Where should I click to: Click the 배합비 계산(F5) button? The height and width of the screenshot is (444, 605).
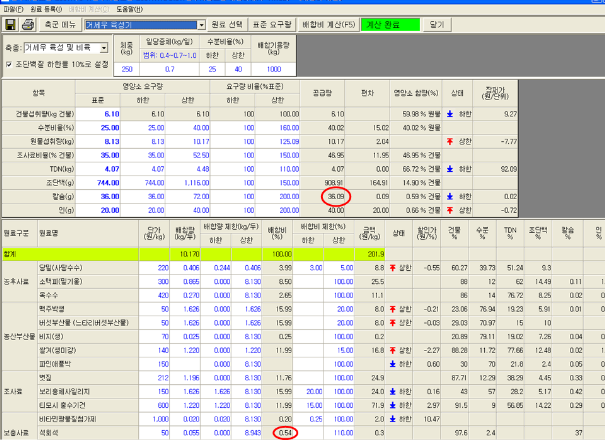(x=328, y=25)
